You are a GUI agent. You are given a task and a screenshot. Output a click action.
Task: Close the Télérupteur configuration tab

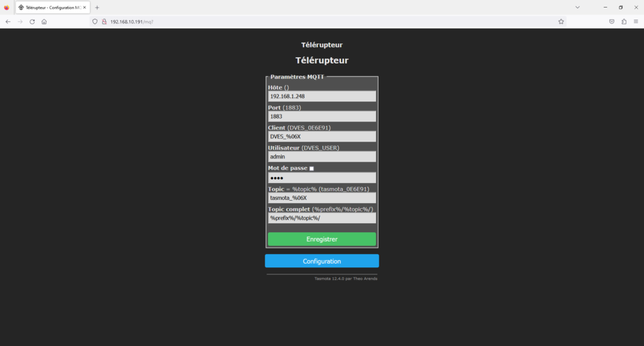[85, 8]
